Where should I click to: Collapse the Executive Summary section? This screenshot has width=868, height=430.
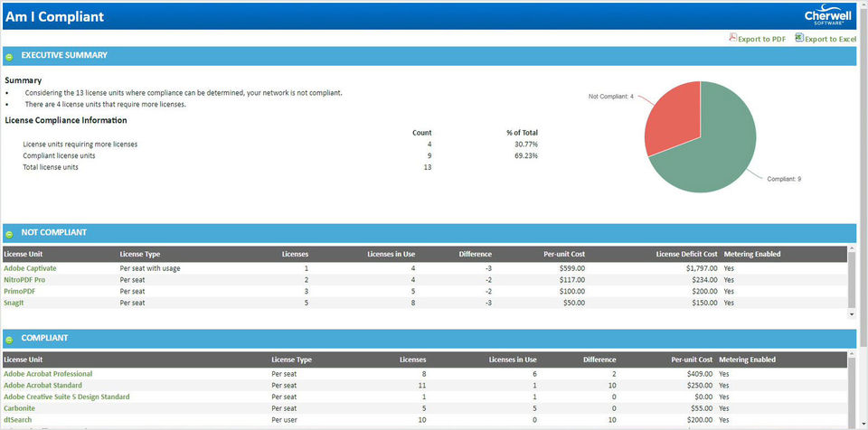(x=9, y=56)
